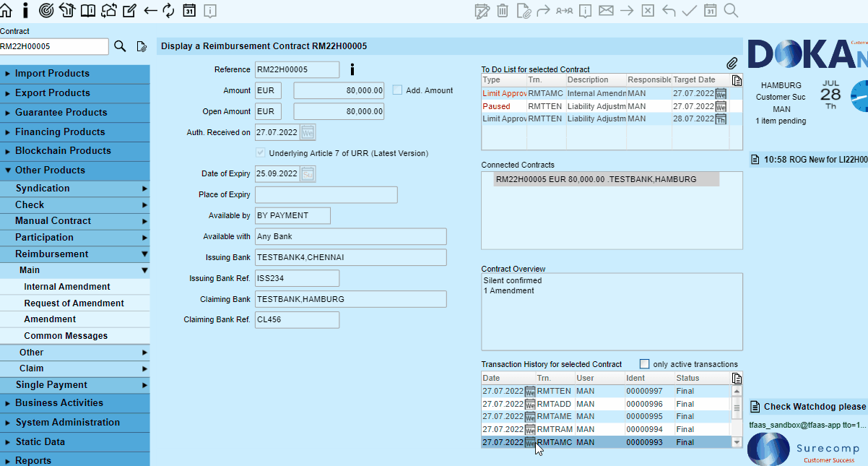The height and width of the screenshot is (466, 868).
Task: Click the Contract number input field
Action: (54, 46)
